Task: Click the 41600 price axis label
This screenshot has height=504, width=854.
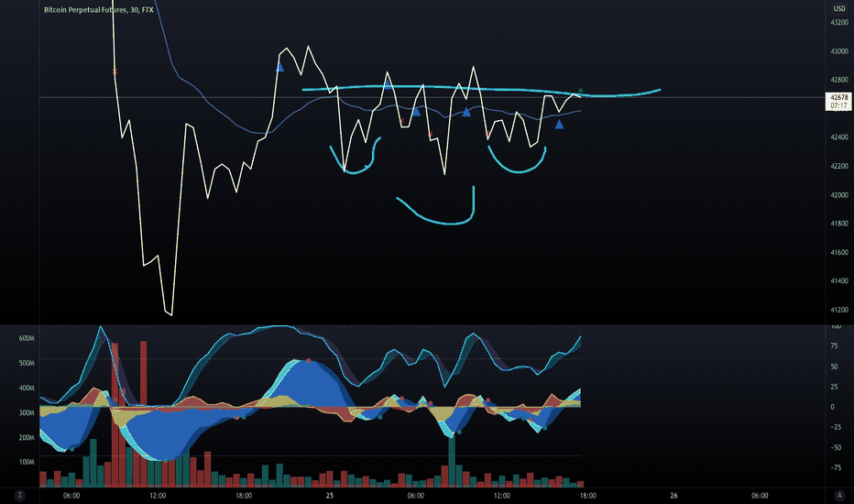Action: pos(838,252)
